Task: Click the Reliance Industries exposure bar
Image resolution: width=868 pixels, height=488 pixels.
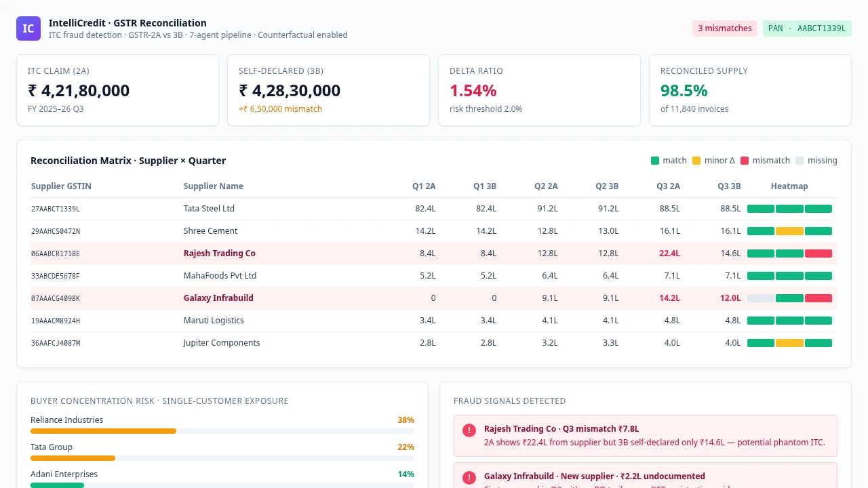Action: click(x=222, y=431)
